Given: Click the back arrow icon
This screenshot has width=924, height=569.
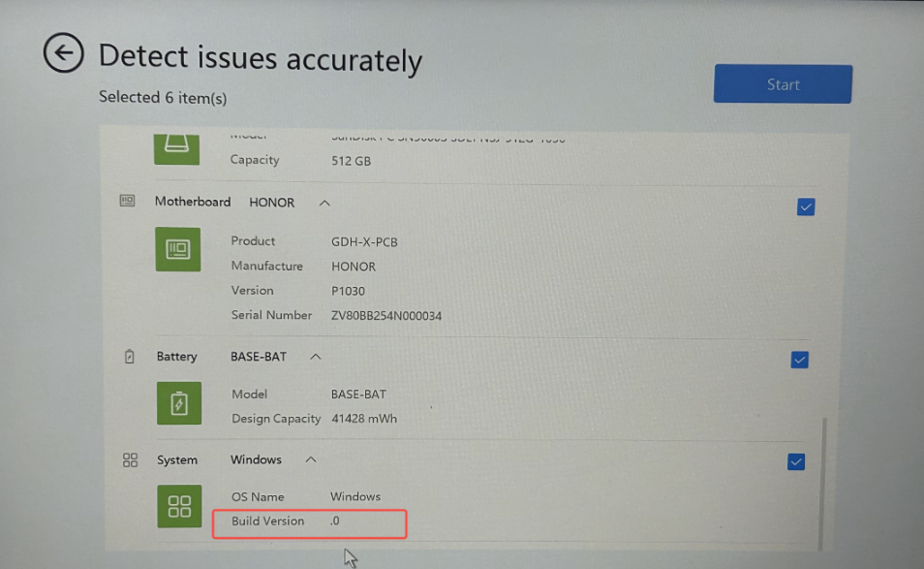Looking at the screenshot, I should [63, 54].
